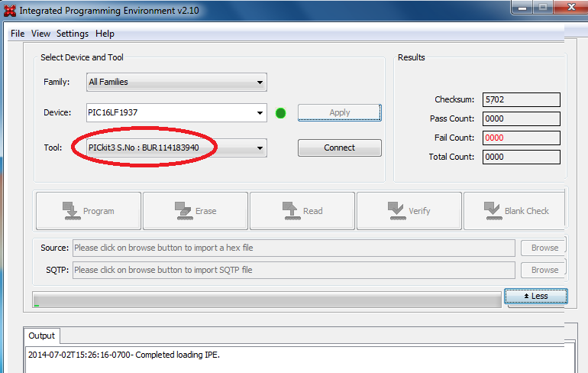Click the Program chip icon button
This screenshot has width=588, height=373.
(x=89, y=211)
